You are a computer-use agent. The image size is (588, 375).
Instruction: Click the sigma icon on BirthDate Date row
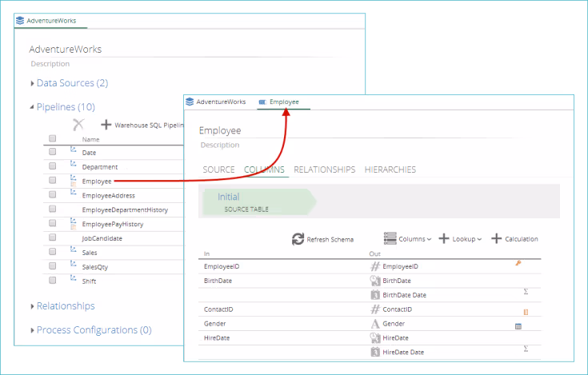[x=526, y=293]
